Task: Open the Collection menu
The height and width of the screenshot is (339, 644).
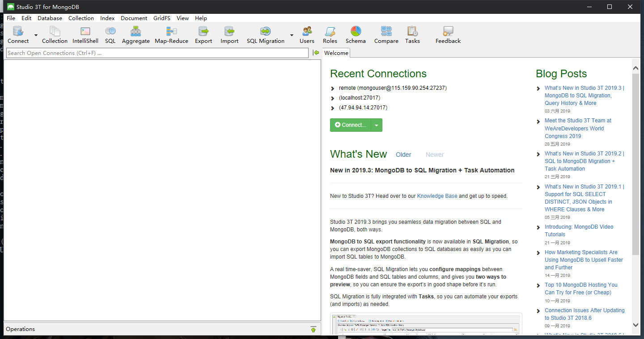Action: (81, 18)
